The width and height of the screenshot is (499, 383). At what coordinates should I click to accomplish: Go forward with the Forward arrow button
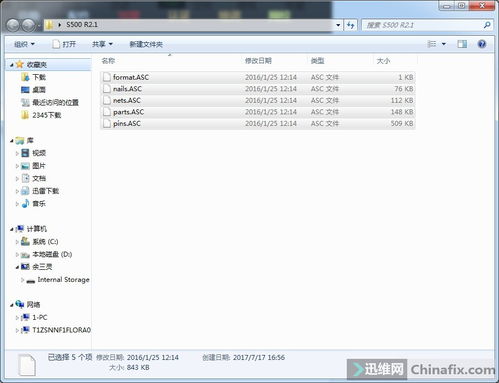(28, 25)
